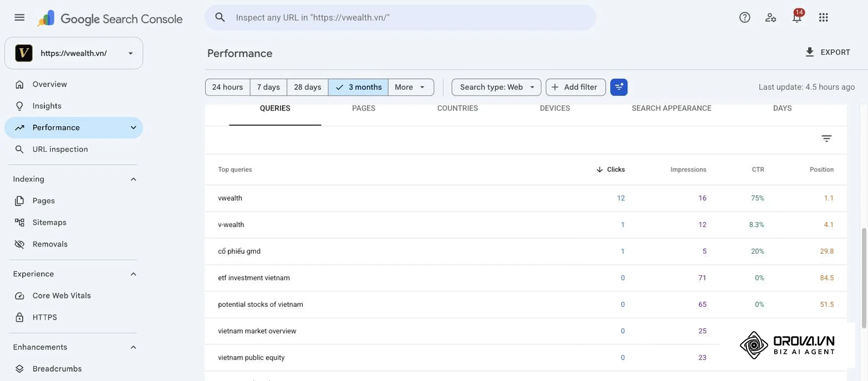The height and width of the screenshot is (381, 868).
Task: Select the 3 months date range
Action: click(x=358, y=87)
